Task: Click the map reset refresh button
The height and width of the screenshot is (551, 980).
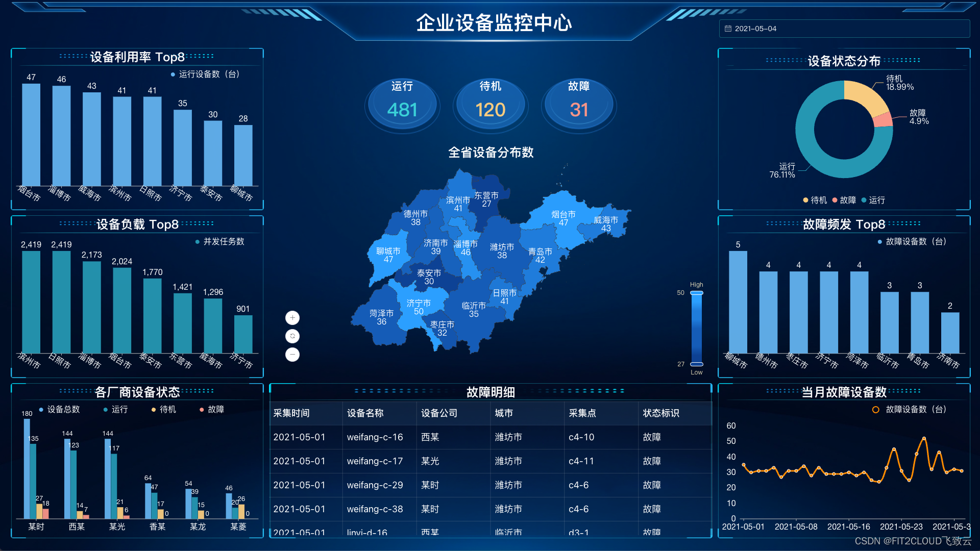Action: pos(292,336)
